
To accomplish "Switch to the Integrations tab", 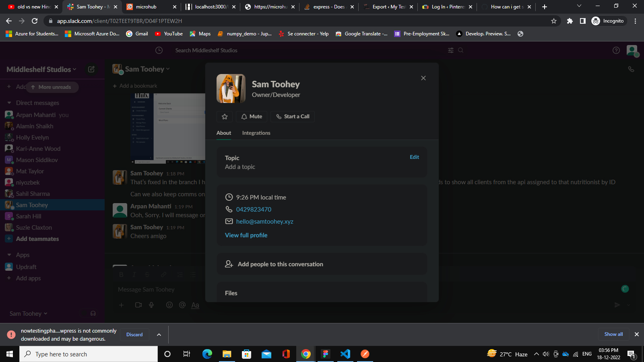I will 256,133.
